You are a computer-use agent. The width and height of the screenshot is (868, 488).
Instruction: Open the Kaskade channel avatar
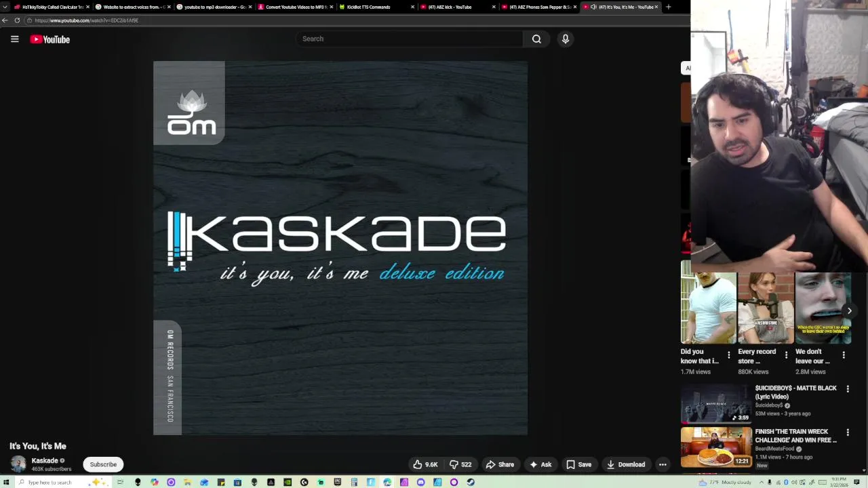pyautogui.click(x=18, y=464)
